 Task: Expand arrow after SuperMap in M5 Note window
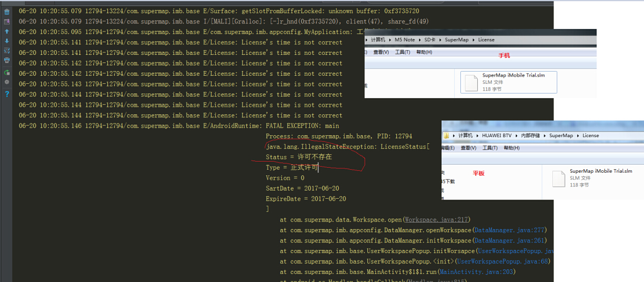(x=474, y=40)
